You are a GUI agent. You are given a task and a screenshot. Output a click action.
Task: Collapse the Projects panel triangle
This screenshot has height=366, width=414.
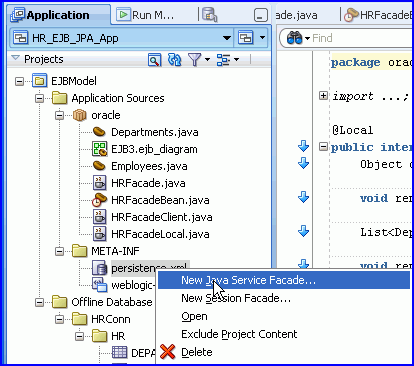click(15, 58)
